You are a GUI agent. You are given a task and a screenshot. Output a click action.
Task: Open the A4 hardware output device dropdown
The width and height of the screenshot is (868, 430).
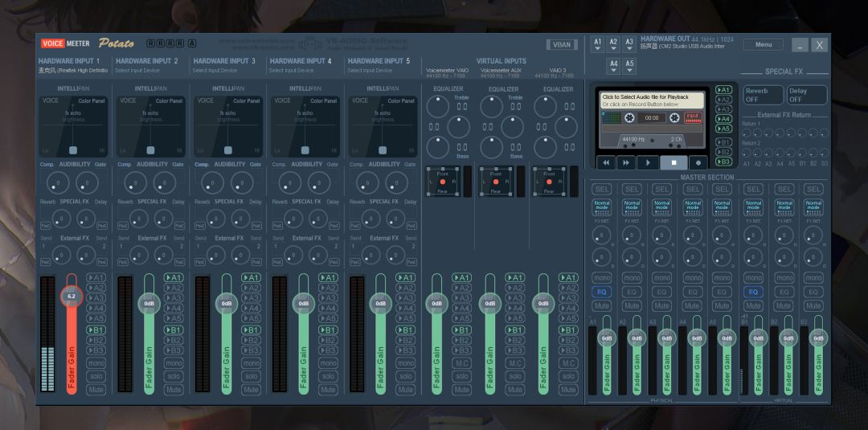613,66
